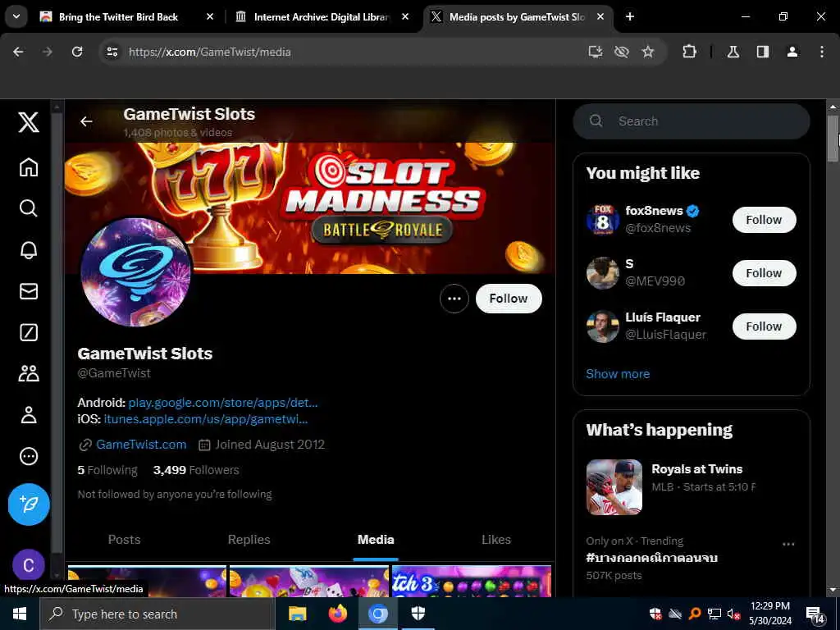Select the Likes tab
Image resolution: width=840 pixels, height=630 pixels.
[x=496, y=540]
